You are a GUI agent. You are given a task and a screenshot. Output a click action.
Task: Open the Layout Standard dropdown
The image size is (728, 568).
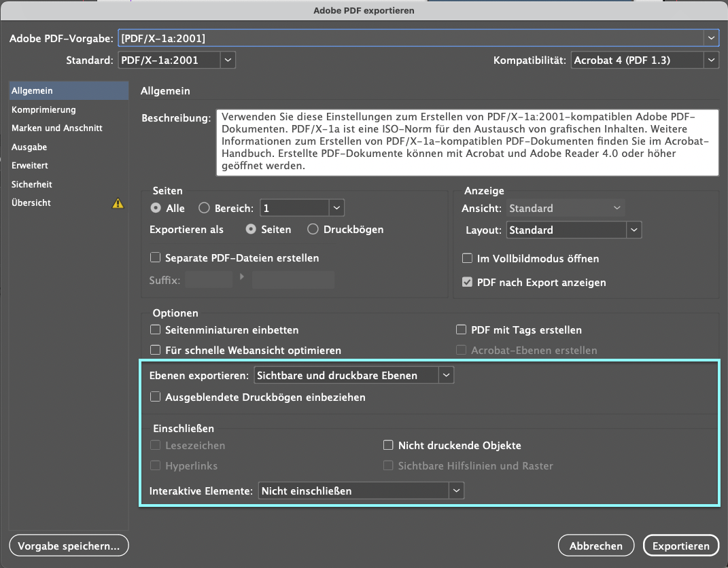coord(634,230)
